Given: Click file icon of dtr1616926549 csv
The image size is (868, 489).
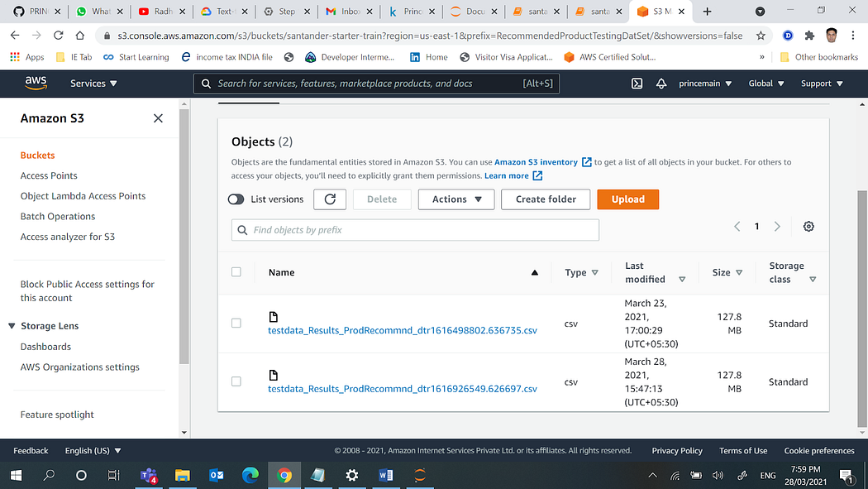Looking at the screenshot, I should coord(273,375).
